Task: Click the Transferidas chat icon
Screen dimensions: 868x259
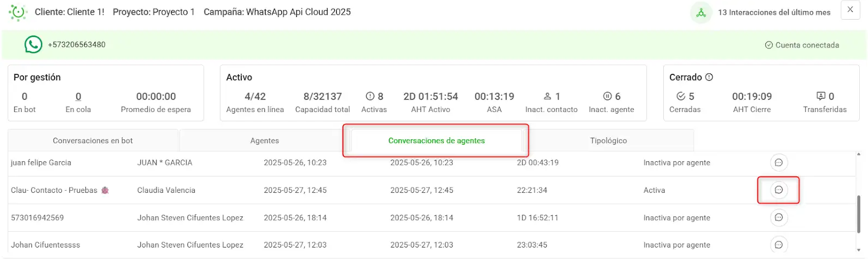Action: (821, 96)
